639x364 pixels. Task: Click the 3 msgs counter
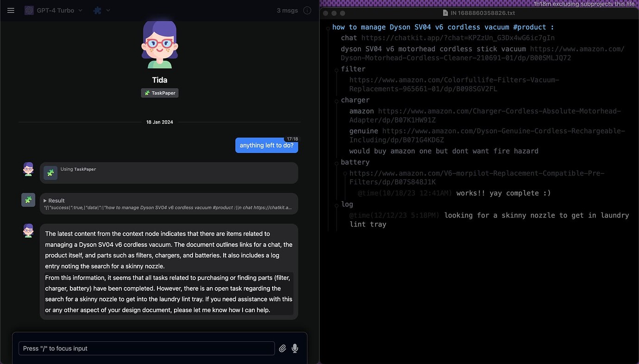[x=287, y=10]
